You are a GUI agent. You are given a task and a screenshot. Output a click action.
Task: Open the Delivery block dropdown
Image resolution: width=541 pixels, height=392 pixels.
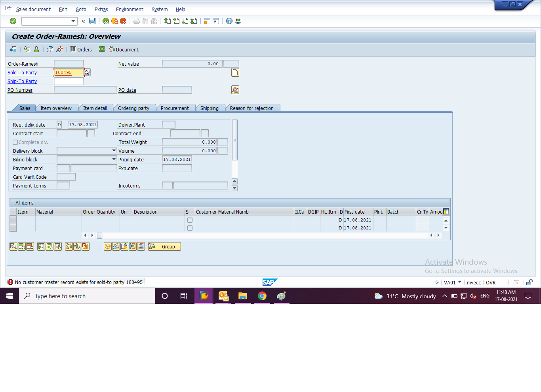(114, 151)
